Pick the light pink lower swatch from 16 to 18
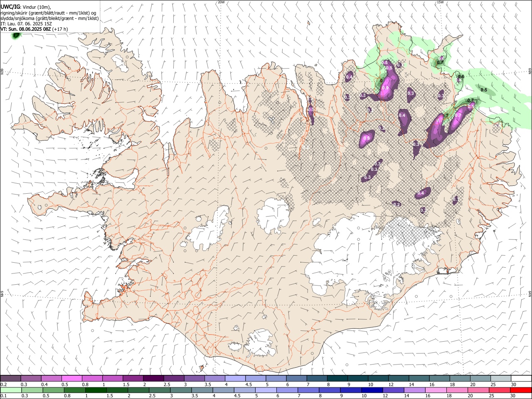The height and width of the screenshot is (399, 532). point(436,390)
